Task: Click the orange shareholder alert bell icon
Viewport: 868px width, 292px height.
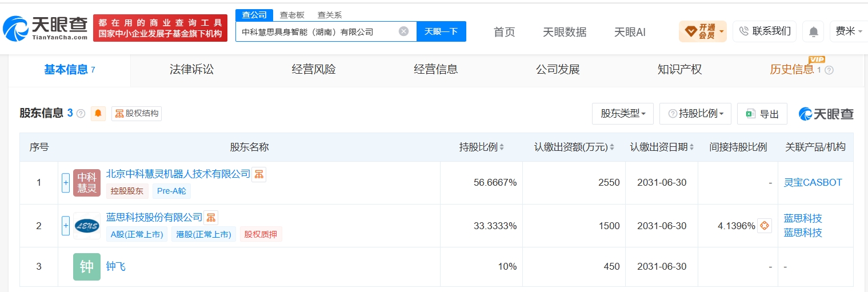Action: coord(98,113)
